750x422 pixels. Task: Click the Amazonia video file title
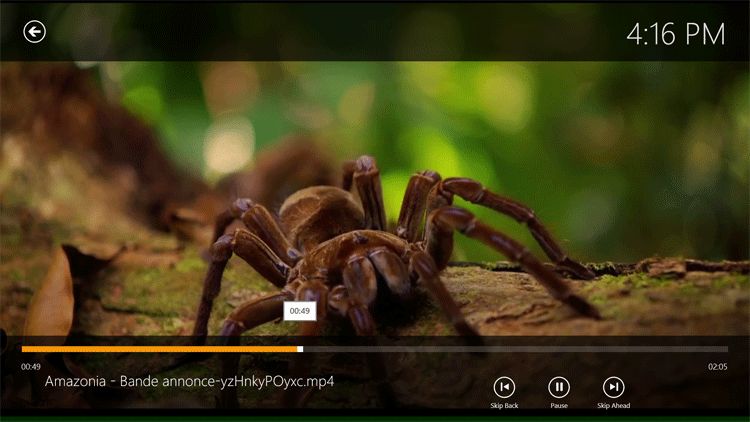[x=189, y=382]
